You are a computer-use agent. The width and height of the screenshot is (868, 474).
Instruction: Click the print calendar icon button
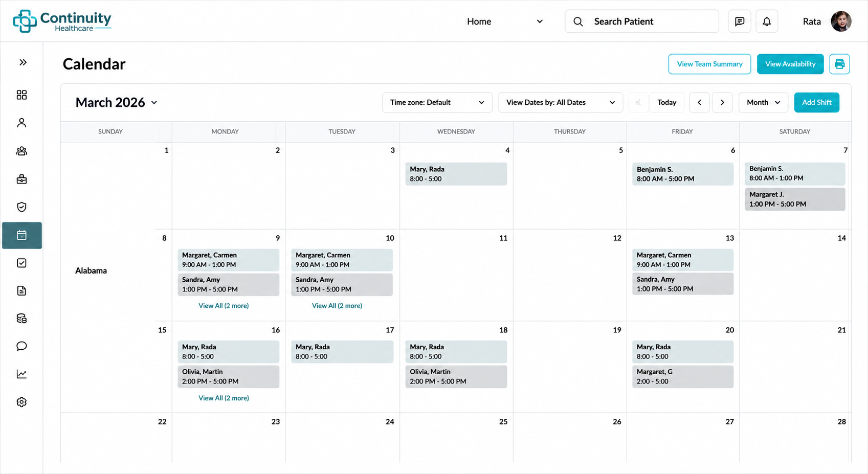click(x=839, y=64)
